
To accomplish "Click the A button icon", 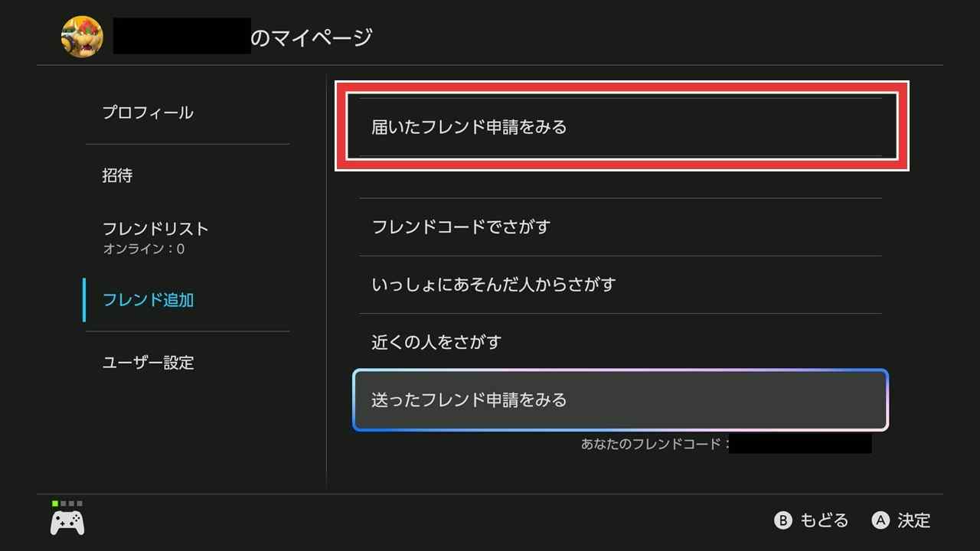I will pyautogui.click(x=880, y=521).
